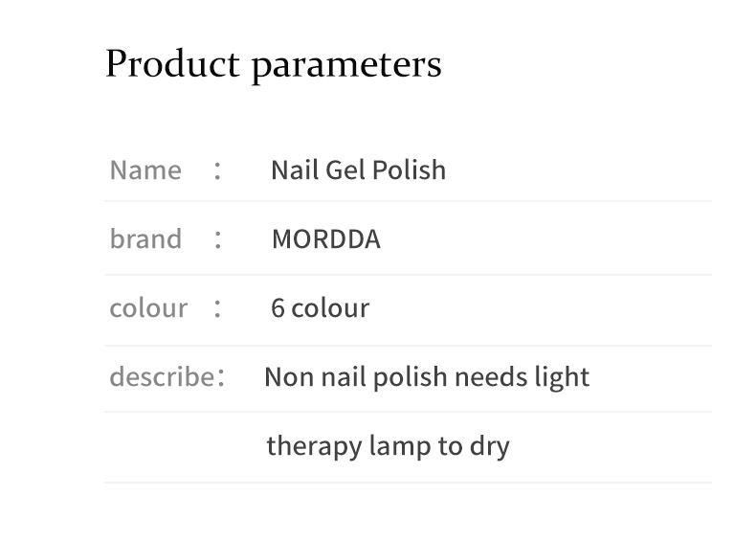
Task: Click the Product parameters heading
Action: pos(274,65)
